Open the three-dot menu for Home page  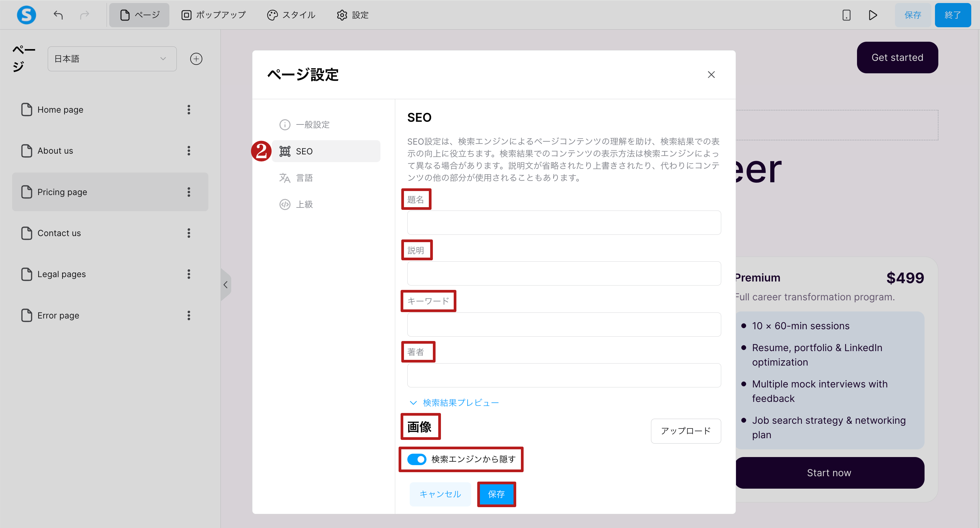[189, 110]
